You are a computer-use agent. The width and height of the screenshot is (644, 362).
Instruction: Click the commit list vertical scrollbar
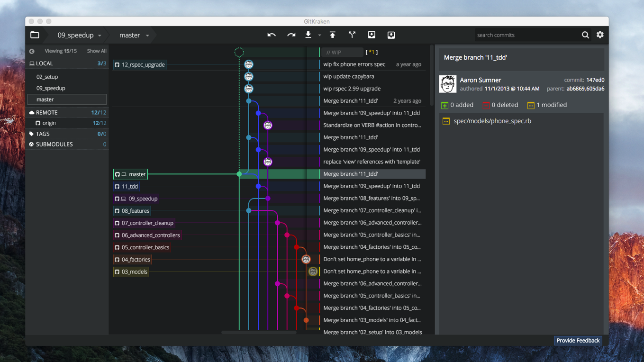[432, 76]
